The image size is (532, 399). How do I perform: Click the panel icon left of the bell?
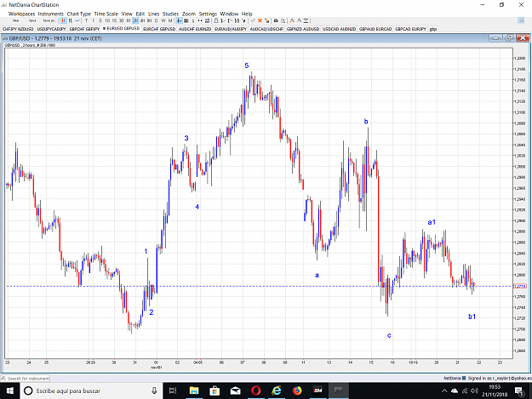tap(207, 20)
